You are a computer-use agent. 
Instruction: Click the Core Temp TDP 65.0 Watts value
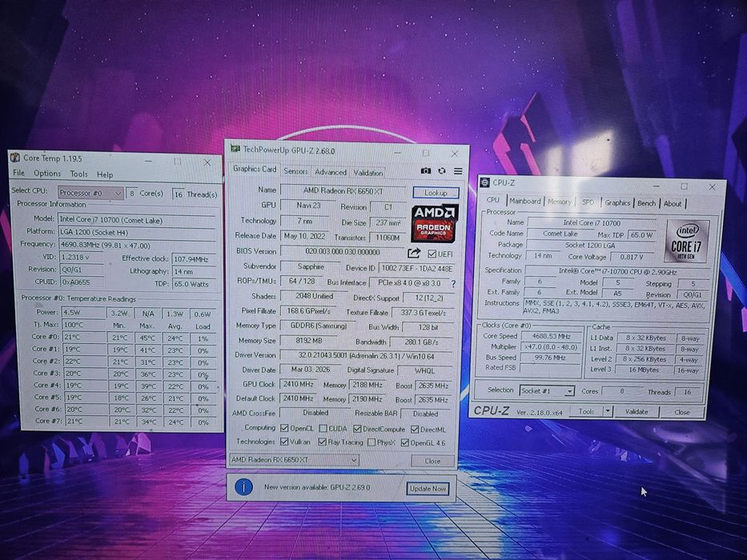pos(194,284)
